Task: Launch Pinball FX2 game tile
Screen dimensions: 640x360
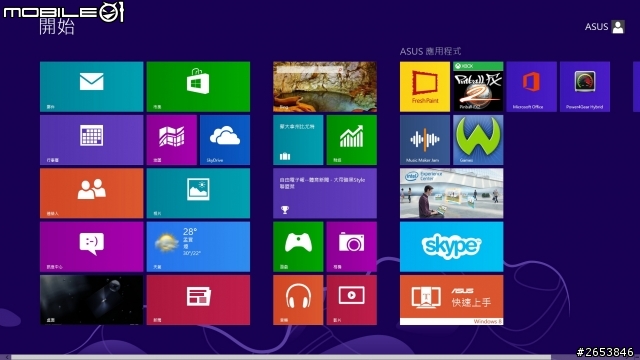Action: 478,87
